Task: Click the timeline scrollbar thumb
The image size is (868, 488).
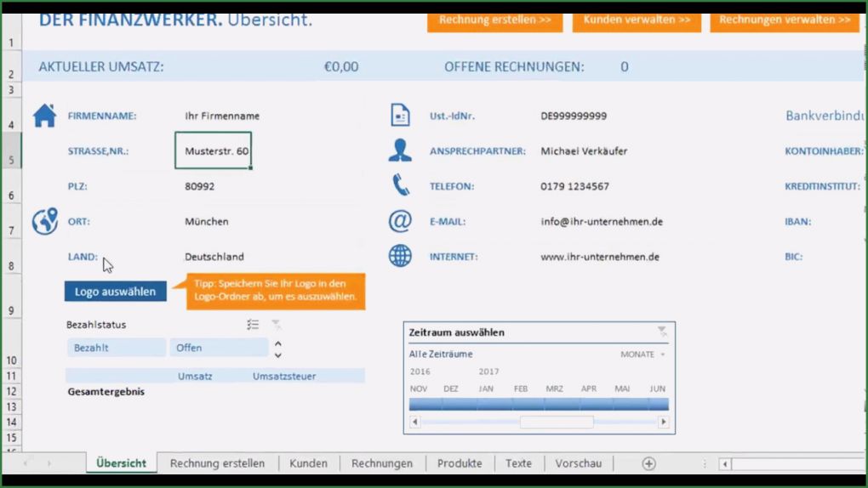Action: pyautogui.click(x=557, y=423)
